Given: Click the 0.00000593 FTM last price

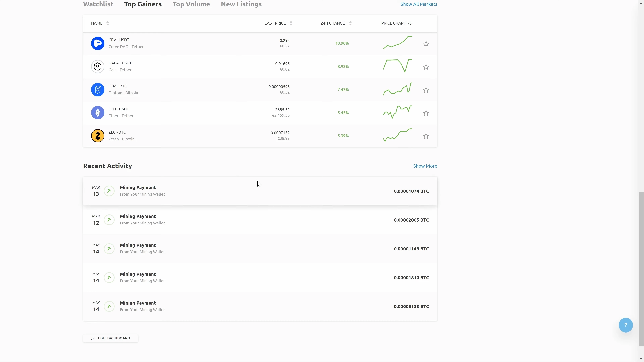Looking at the screenshot, I should pyautogui.click(x=279, y=87).
